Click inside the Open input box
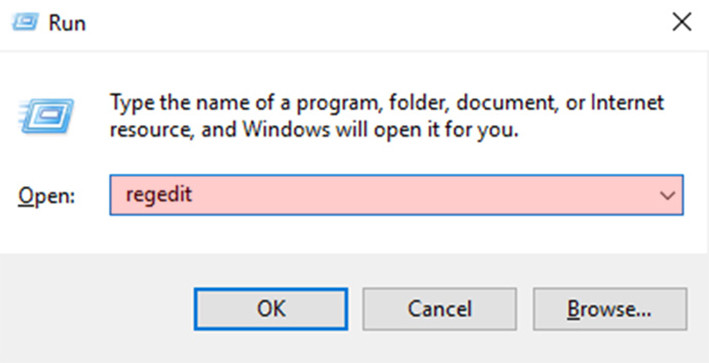The height and width of the screenshot is (363, 709). tap(396, 195)
